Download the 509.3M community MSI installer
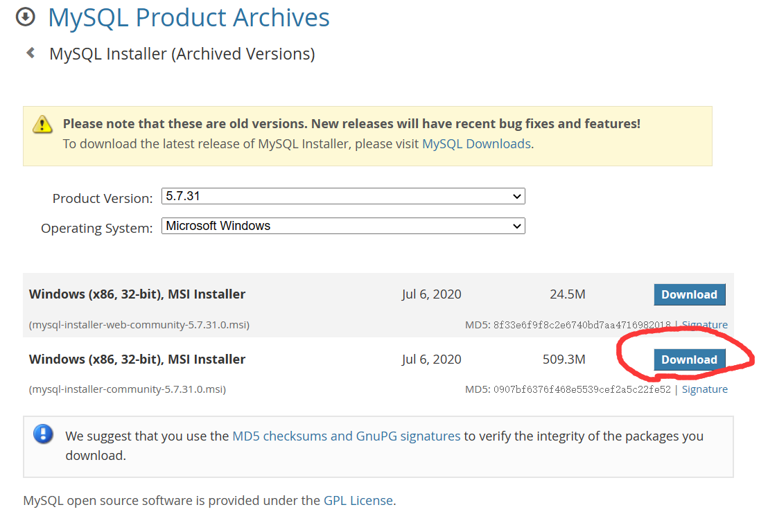Viewport: 777px width, 532px height. 689,360
